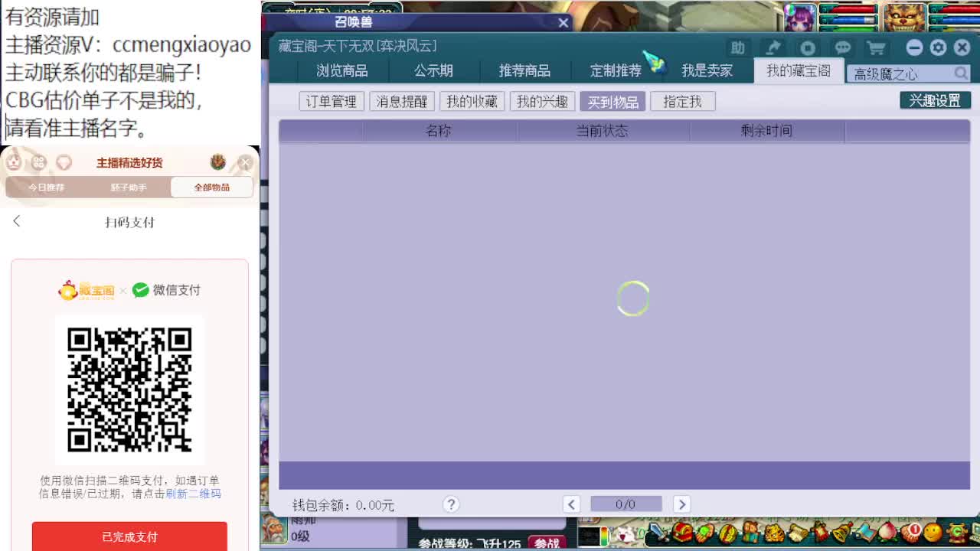This screenshot has width=980, height=551.
Task: Click the bell icon in game toolbar
Action: [x=841, y=532]
